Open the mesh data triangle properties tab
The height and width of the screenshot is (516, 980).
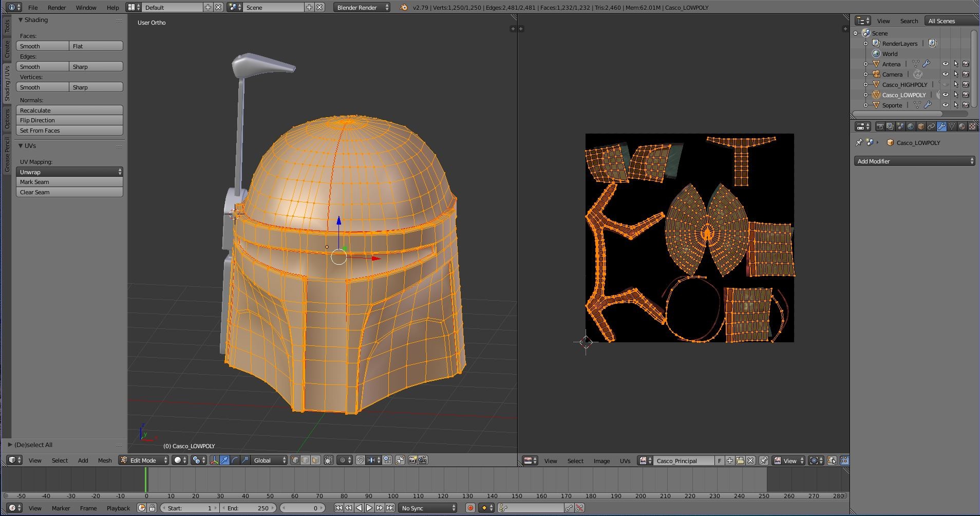tap(952, 126)
